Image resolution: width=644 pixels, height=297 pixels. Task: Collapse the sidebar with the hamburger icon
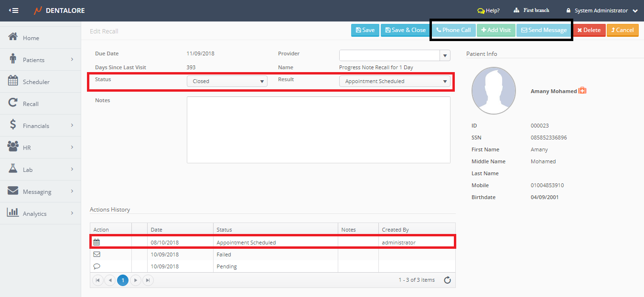13,11
